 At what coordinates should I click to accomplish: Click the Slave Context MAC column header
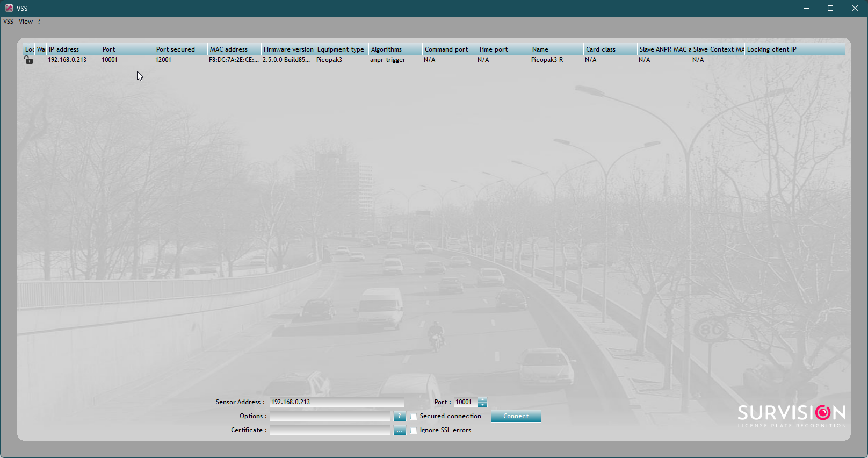click(718, 49)
